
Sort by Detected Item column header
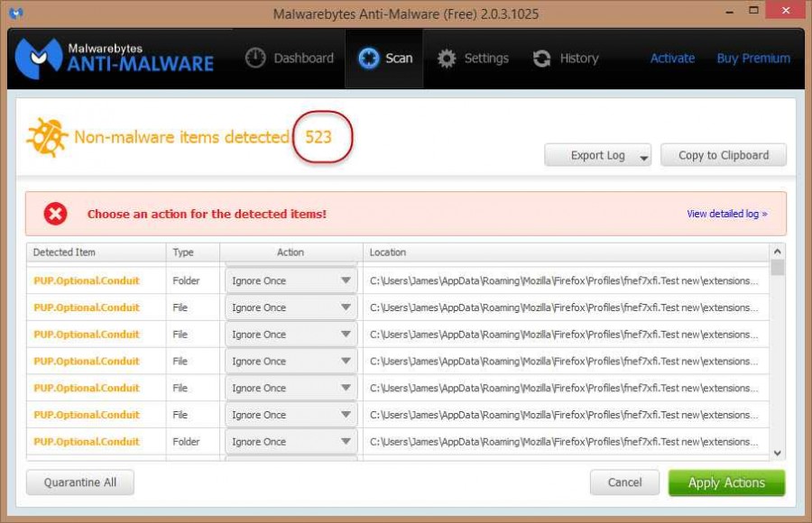click(97, 252)
